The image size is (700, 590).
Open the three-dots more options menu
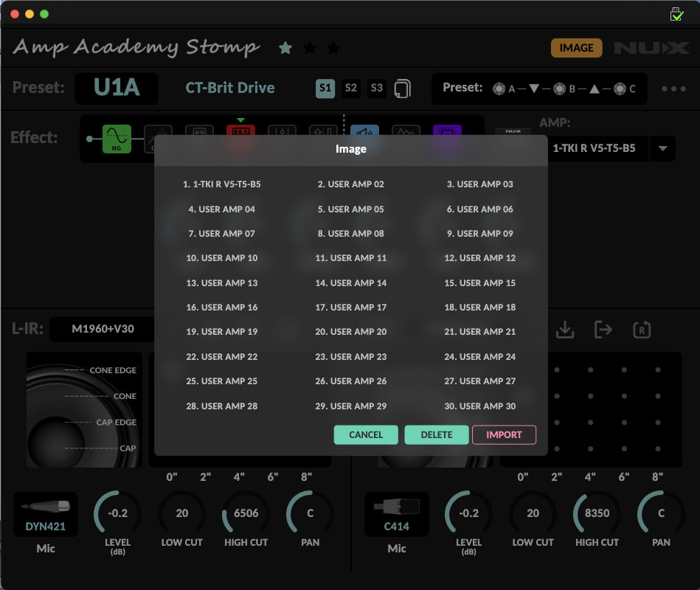(x=673, y=88)
